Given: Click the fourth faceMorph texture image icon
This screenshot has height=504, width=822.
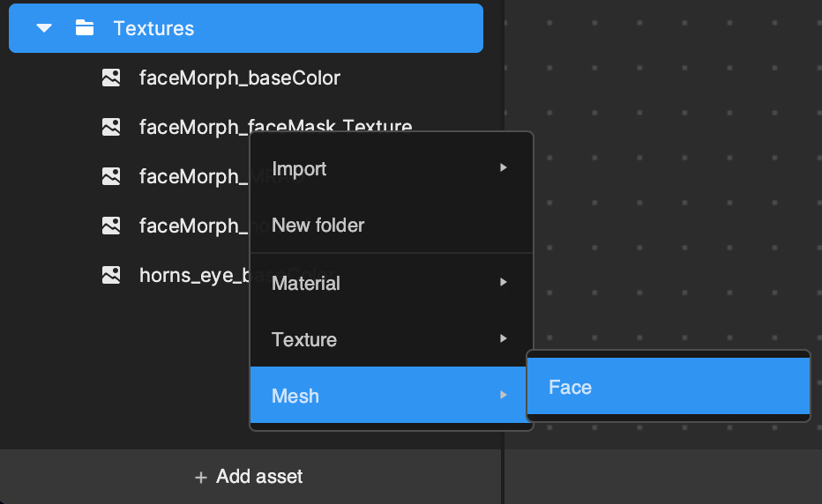Looking at the screenshot, I should 111,226.
